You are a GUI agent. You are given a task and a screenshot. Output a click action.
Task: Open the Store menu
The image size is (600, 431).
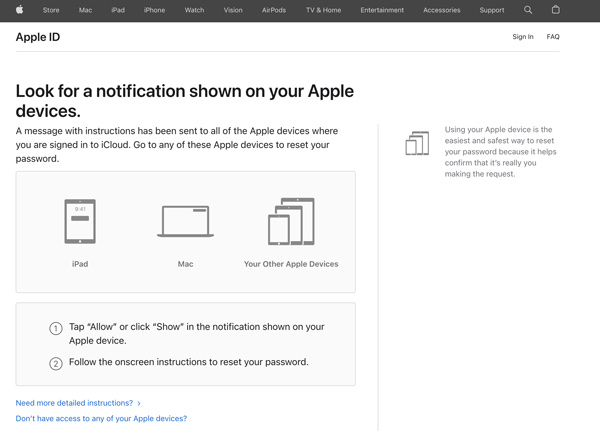coord(51,10)
